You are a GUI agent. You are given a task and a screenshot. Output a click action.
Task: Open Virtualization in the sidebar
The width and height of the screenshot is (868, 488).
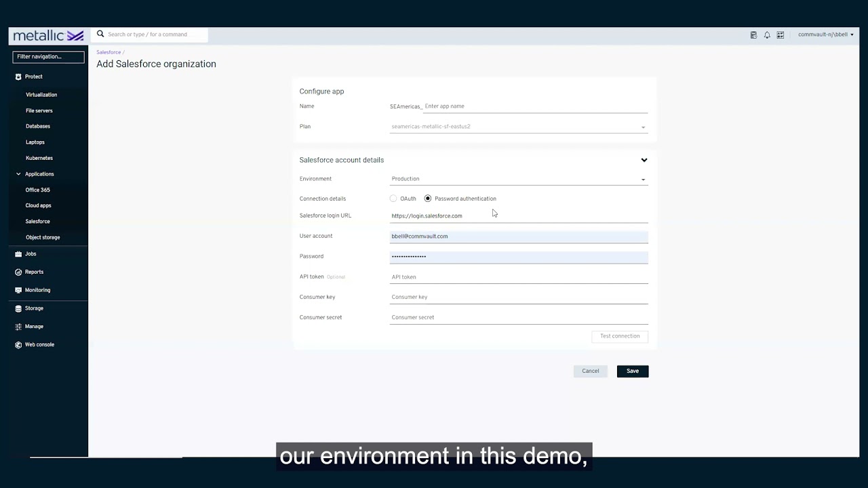click(x=41, y=95)
